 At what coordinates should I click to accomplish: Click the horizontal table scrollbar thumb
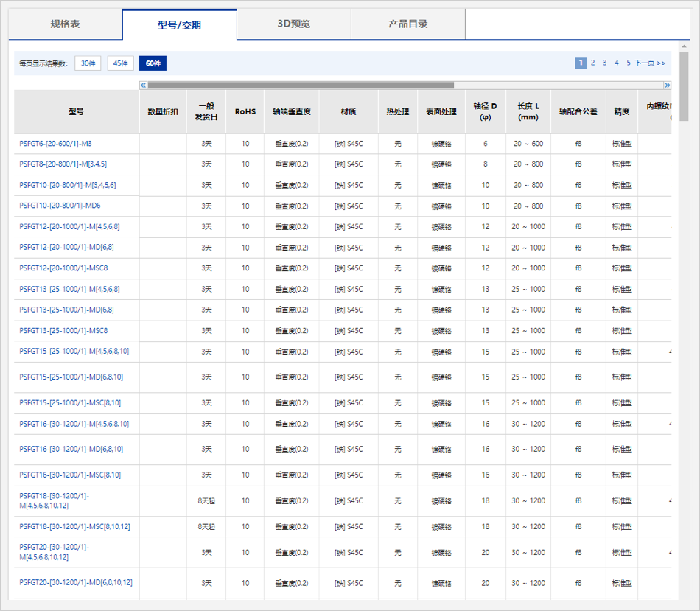tap(301, 85)
